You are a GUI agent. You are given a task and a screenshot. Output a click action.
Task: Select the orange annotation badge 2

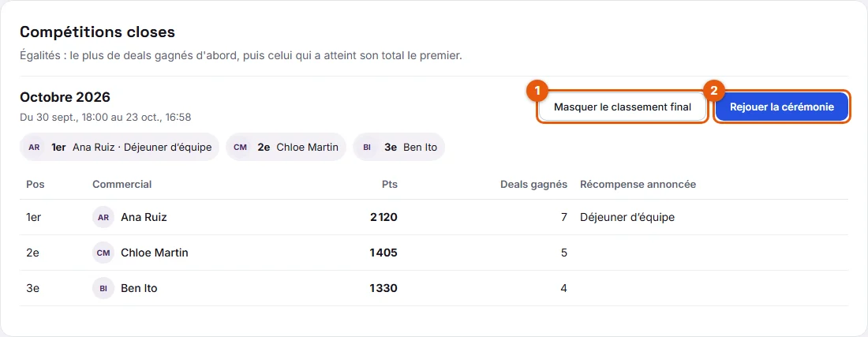[713, 92]
